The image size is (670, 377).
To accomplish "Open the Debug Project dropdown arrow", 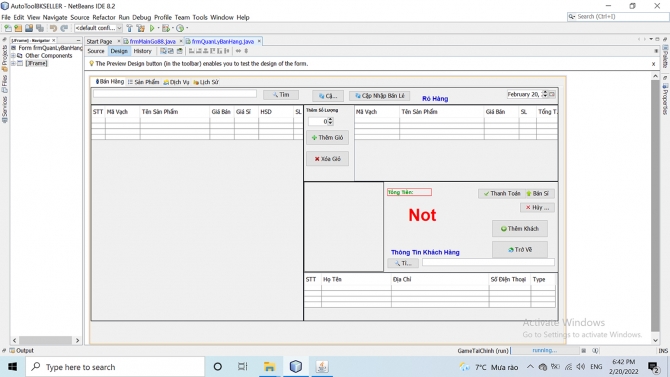I will tap(173, 28).
